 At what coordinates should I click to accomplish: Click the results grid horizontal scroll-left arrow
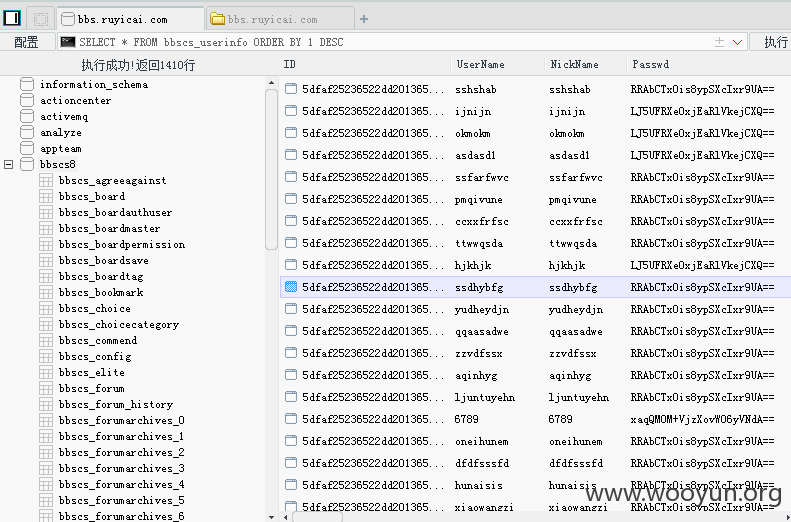pyautogui.click(x=286, y=517)
